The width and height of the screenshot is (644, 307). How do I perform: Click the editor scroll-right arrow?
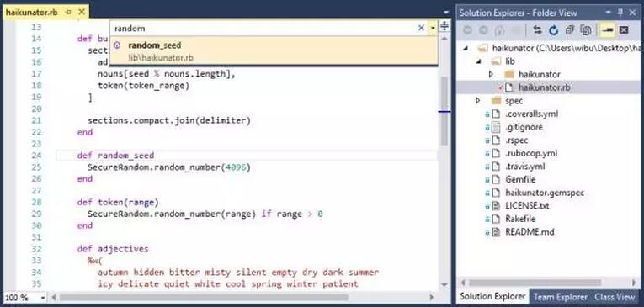[432, 297]
